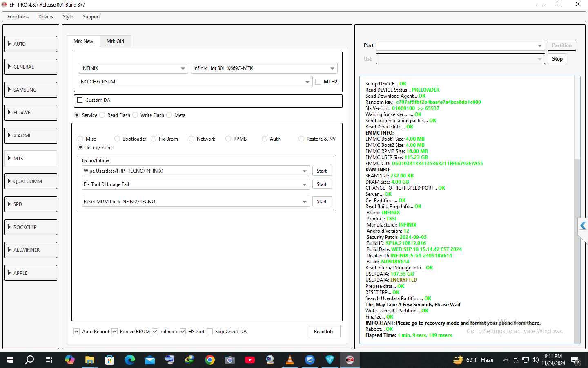Toggle Auto Reboot checkbox
The width and height of the screenshot is (588, 368).
pyautogui.click(x=77, y=332)
